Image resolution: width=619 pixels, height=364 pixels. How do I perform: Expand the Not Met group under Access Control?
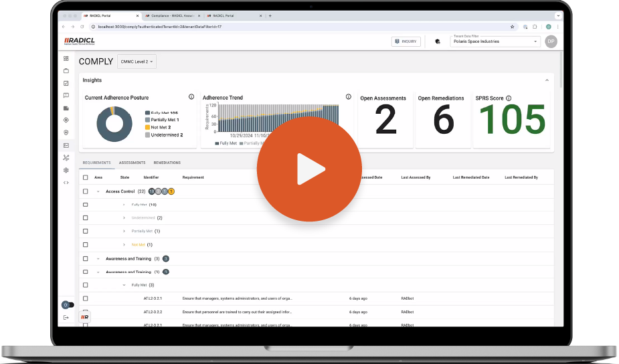[124, 245]
